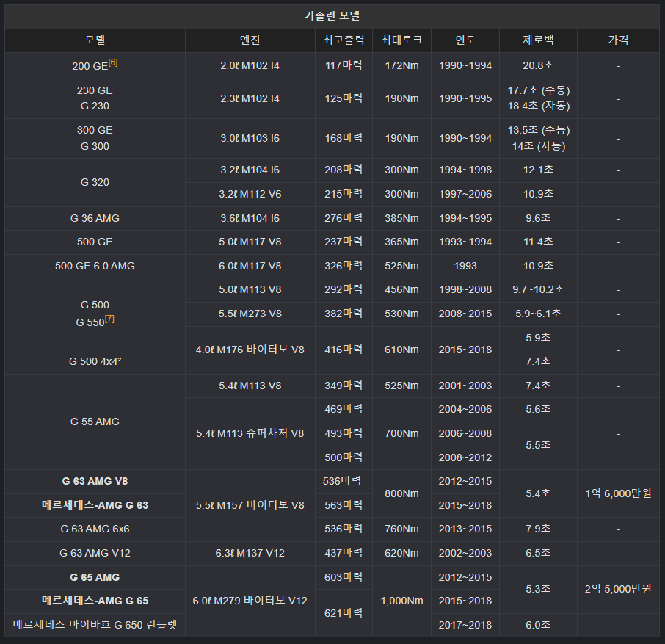Click the G 320 model cell

tap(95, 182)
